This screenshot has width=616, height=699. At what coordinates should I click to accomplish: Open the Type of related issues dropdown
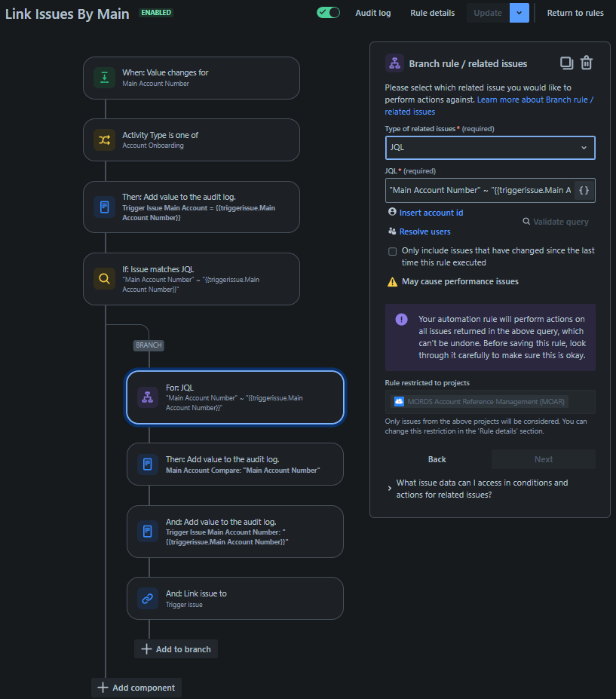click(490, 148)
